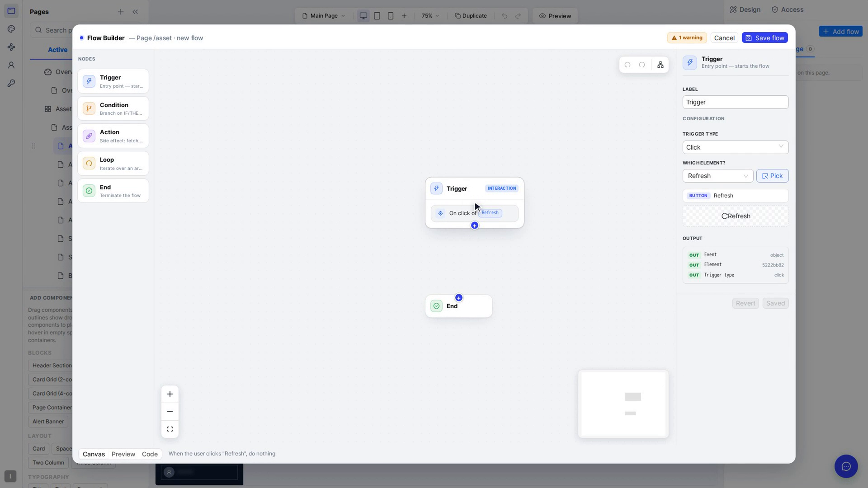Open the 75% zoom dropdown

[430, 16]
